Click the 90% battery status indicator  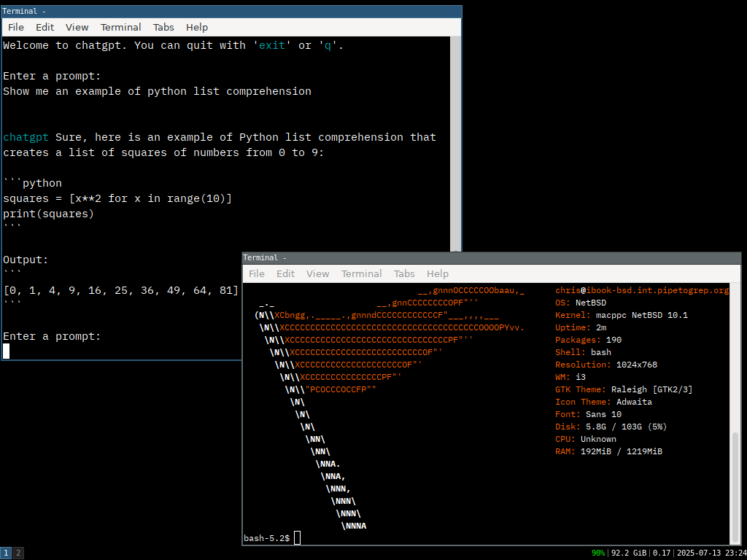tap(598, 553)
